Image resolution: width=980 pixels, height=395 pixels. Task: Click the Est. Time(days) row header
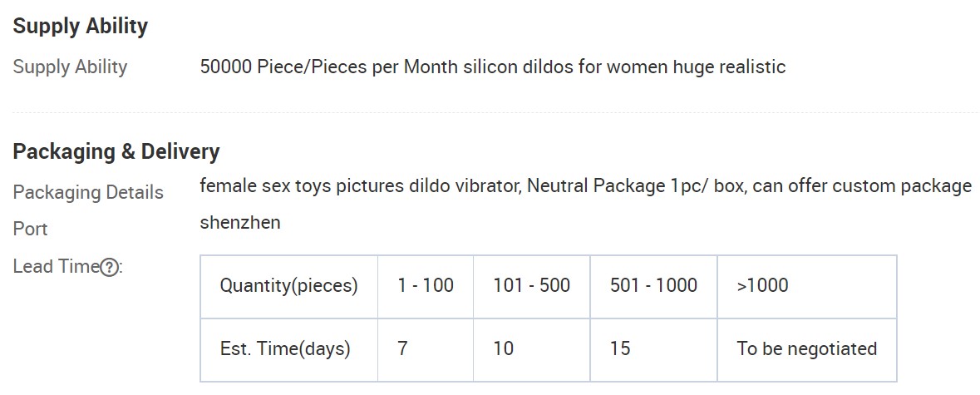tap(288, 349)
